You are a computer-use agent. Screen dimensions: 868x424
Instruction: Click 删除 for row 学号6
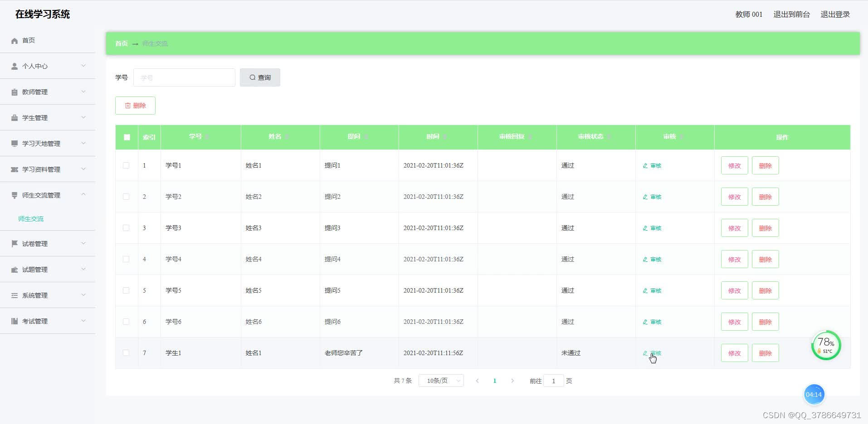tap(765, 322)
